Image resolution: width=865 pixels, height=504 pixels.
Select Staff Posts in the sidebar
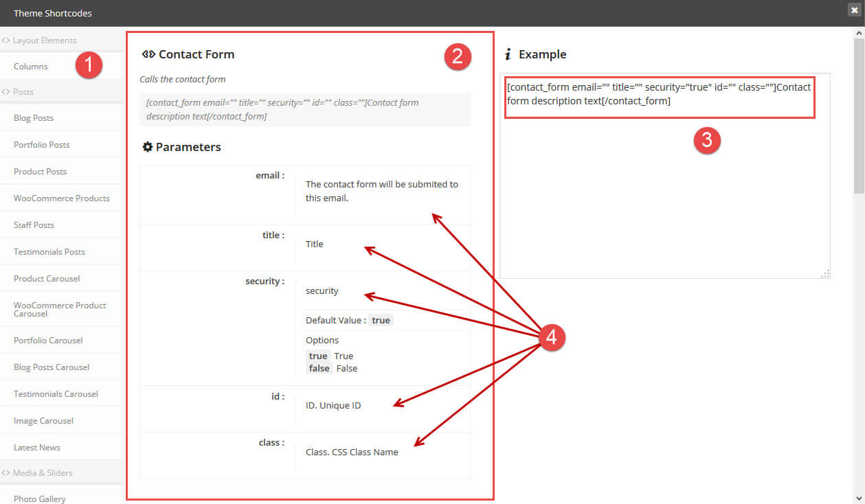(x=33, y=225)
